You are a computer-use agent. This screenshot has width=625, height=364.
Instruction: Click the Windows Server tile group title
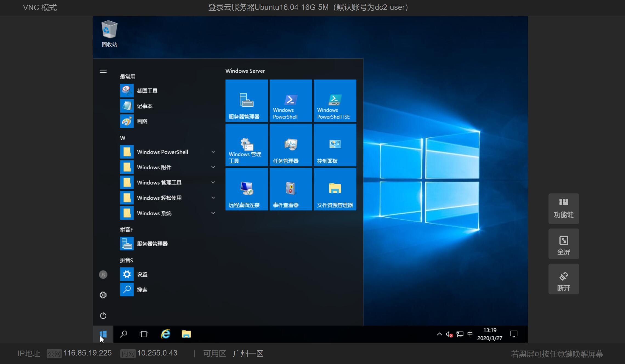[x=245, y=71]
